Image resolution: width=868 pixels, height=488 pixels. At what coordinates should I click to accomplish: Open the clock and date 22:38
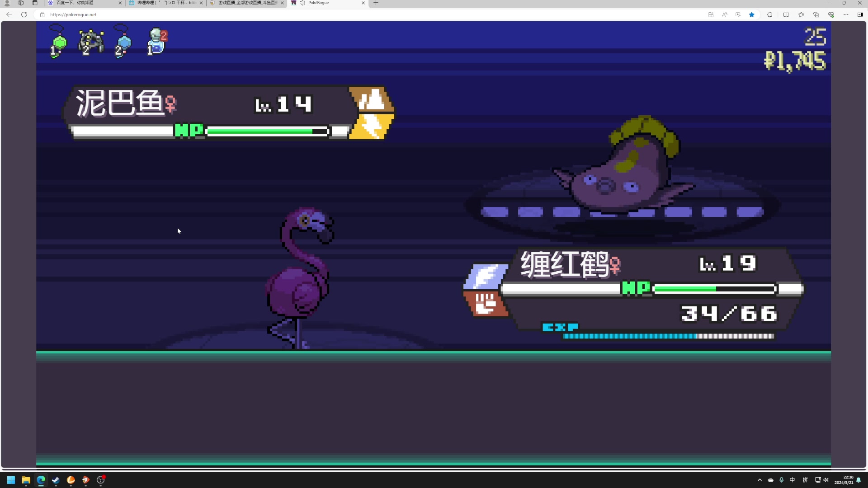tap(844, 480)
